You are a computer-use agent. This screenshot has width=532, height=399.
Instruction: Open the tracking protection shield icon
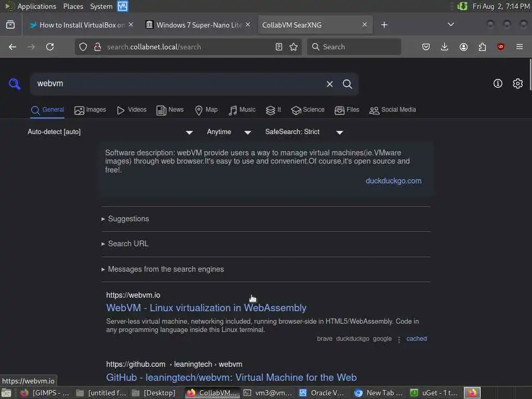[x=83, y=47]
